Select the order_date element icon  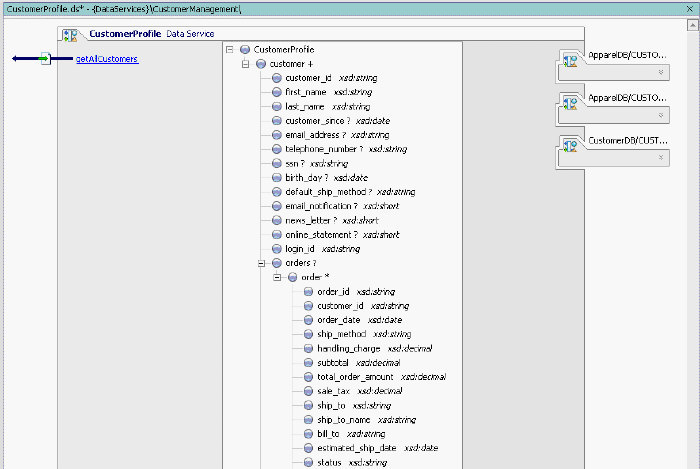308,320
